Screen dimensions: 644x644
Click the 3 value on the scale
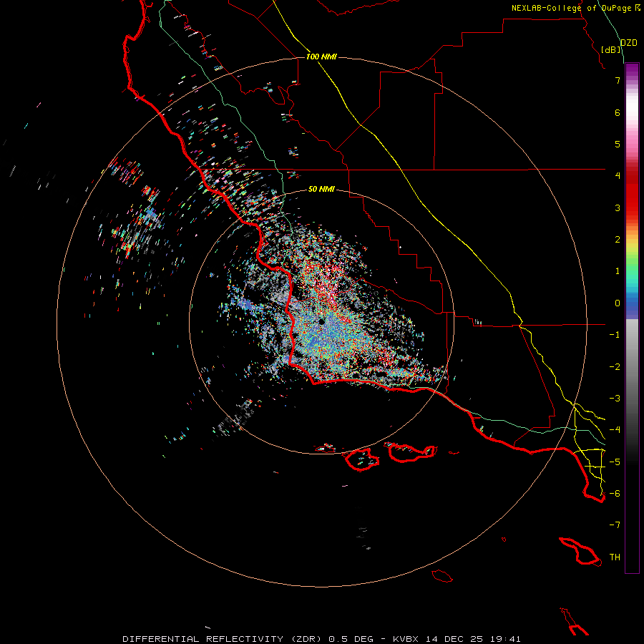coord(618,208)
